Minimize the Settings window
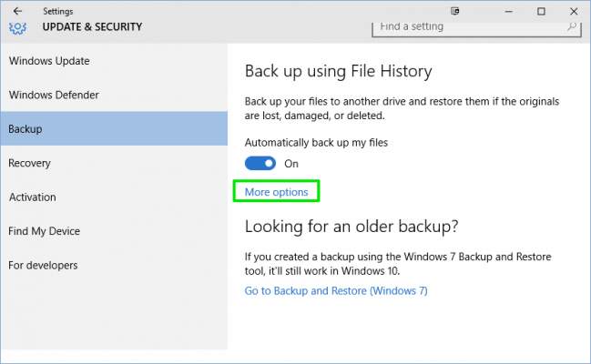This screenshot has height=364, width=591. click(x=508, y=12)
